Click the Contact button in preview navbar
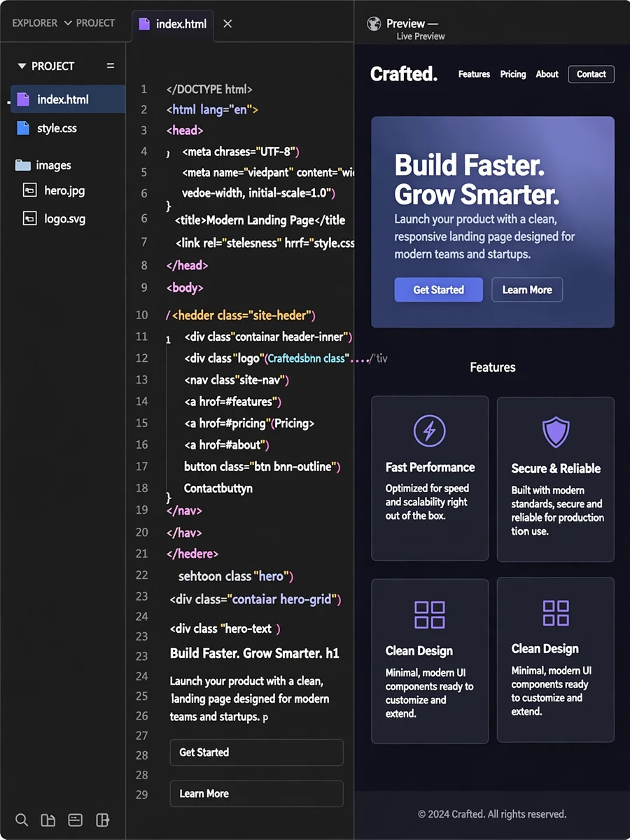This screenshot has height=840, width=630. 591,74
